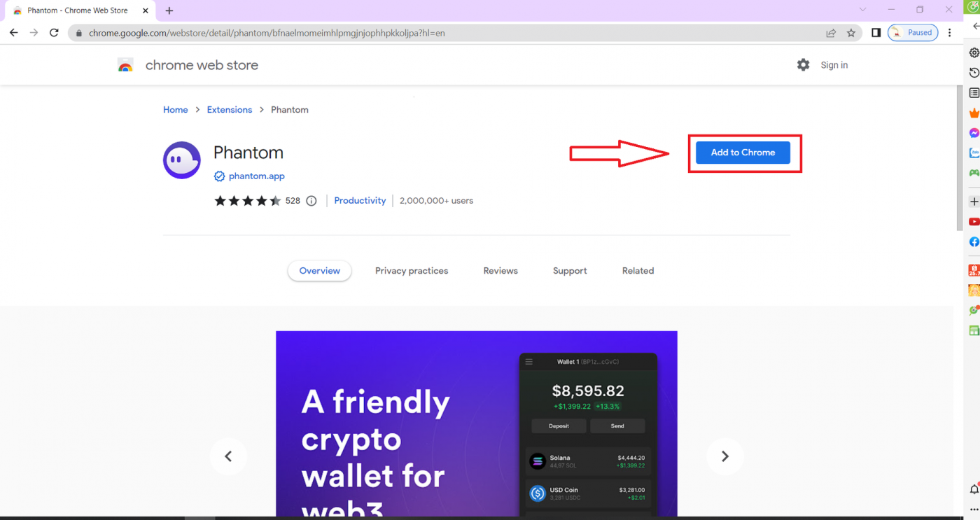Show next screenshot with right arrow
This screenshot has width=980, height=520.
(724, 456)
